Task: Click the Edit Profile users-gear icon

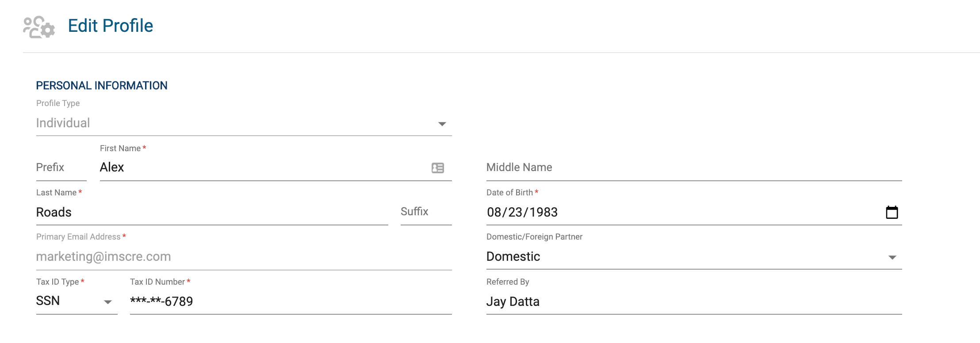Action: pos(39,27)
